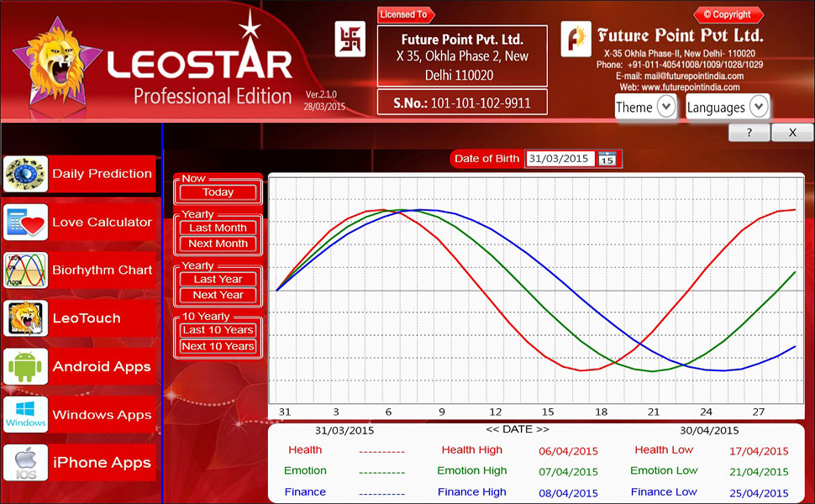Select the Windows Apps menu item
This screenshot has height=504, width=815.
click(102, 415)
